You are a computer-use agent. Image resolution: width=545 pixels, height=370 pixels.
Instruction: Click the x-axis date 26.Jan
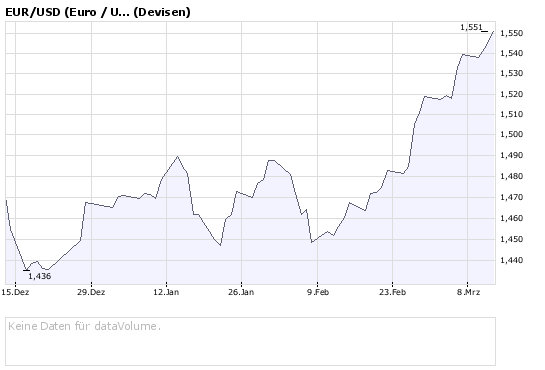(x=241, y=292)
